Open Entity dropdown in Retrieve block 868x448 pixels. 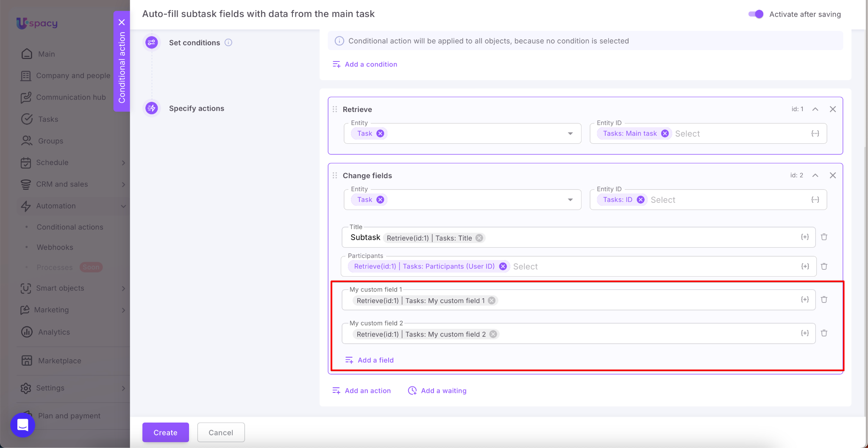coord(570,134)
